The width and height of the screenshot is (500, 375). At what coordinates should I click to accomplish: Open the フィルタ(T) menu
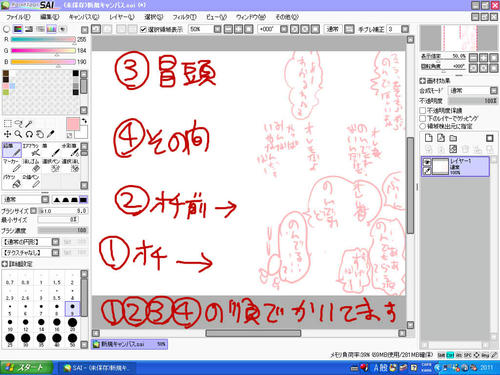coord(184,17)
